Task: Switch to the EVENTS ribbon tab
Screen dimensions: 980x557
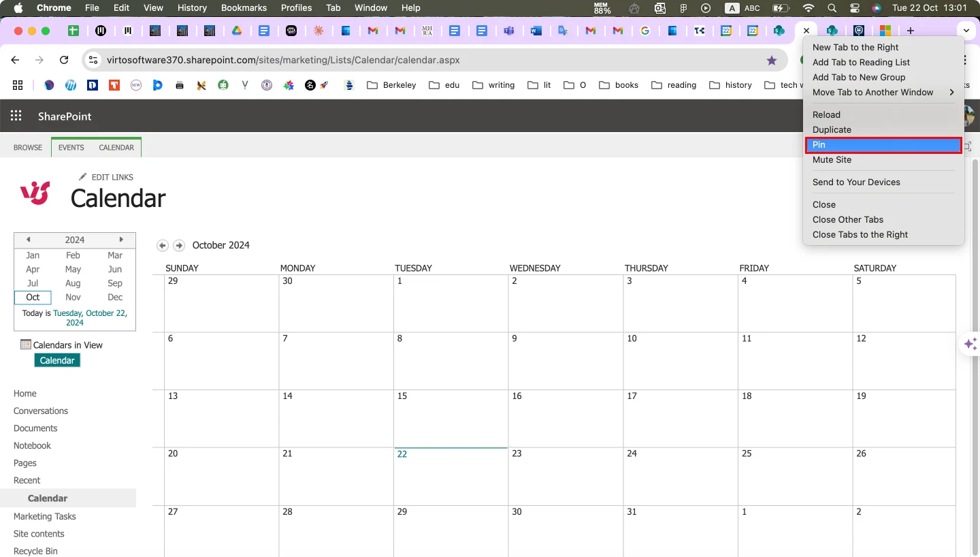Action: coord(71,147)
